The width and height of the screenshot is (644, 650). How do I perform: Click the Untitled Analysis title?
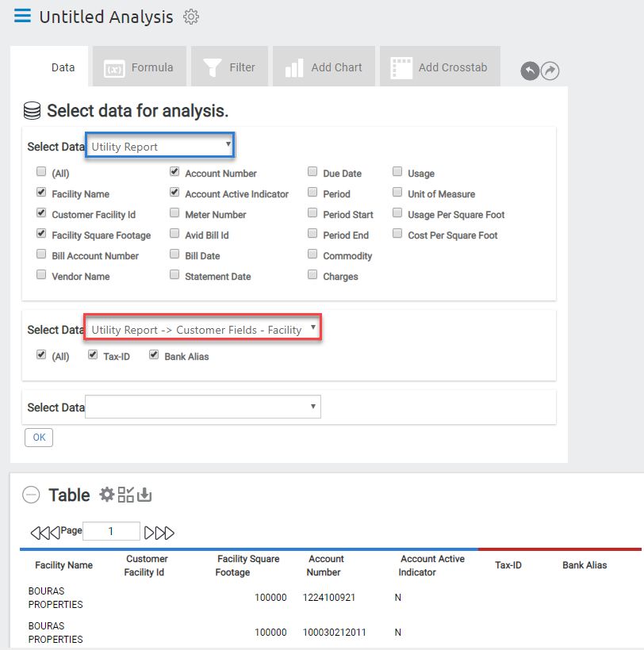(106, 17)
